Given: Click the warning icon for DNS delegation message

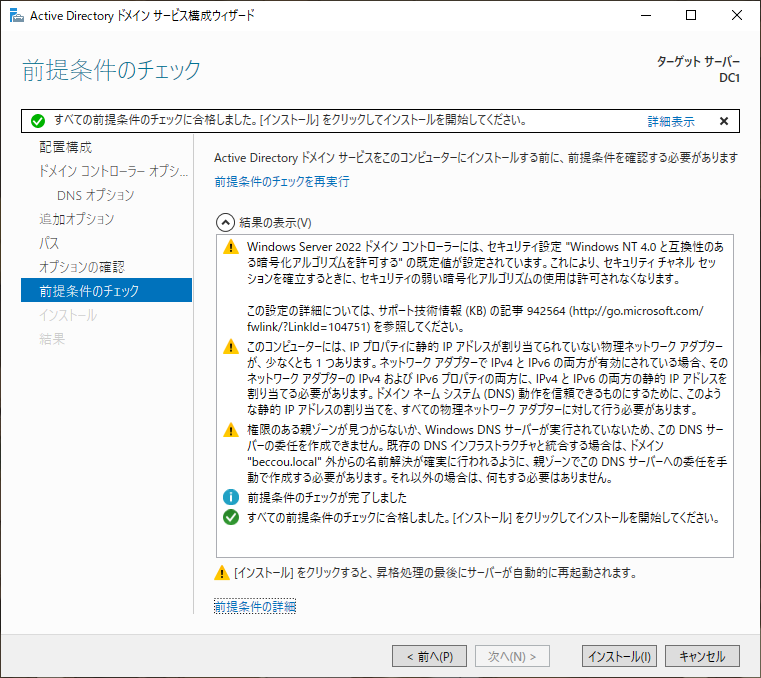Looking at the screenshot, I should [231, 430].
